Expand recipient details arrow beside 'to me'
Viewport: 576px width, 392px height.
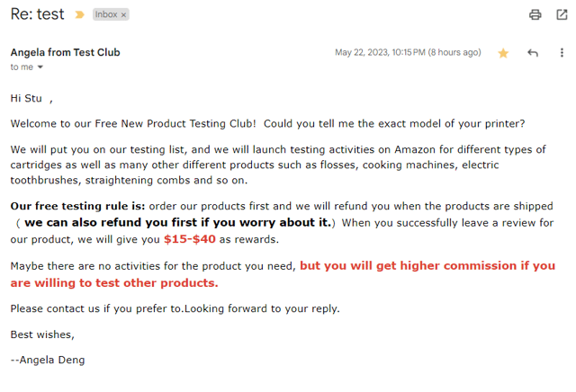tap(40, 67)
